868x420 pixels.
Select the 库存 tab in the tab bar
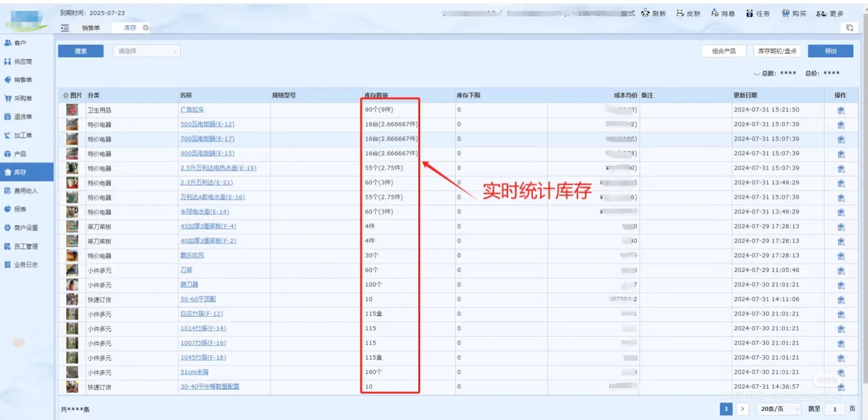[x=130, y=28]
